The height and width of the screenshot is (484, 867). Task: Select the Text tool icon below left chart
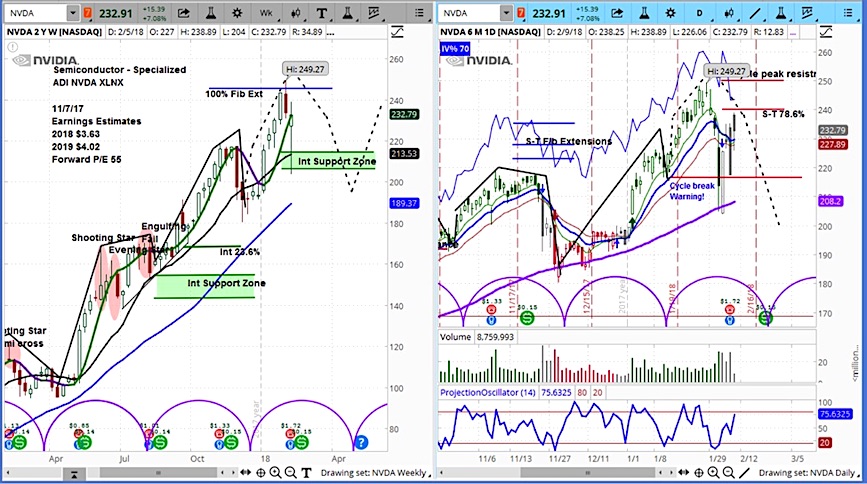(306, 472)
